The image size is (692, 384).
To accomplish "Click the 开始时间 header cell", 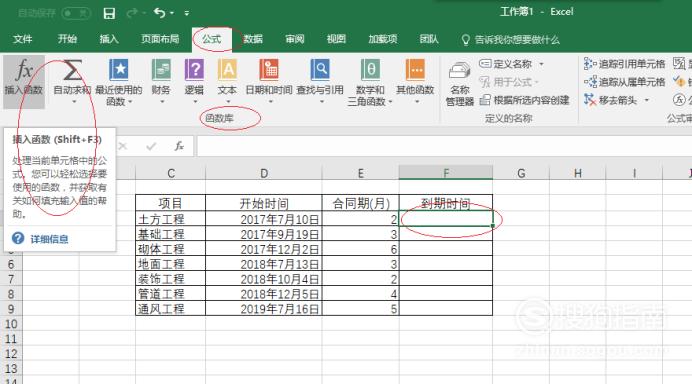I will [x=264, y=203].
